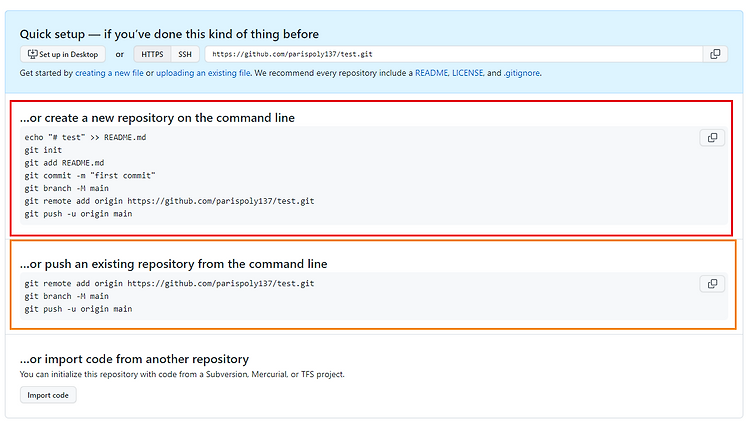This screenshot has height=425, width=750.
Task: Follow the README link
Action: (431, 73)
